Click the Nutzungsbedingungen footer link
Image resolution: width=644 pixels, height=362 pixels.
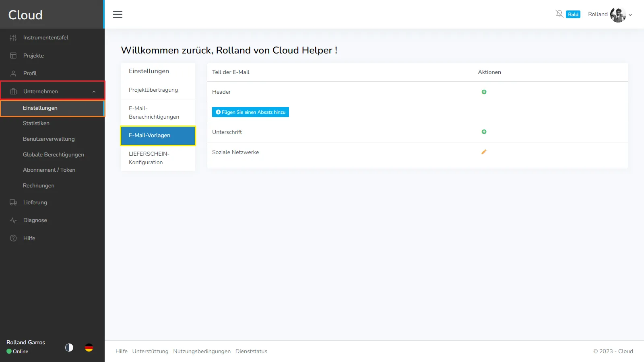click(202, 351)
